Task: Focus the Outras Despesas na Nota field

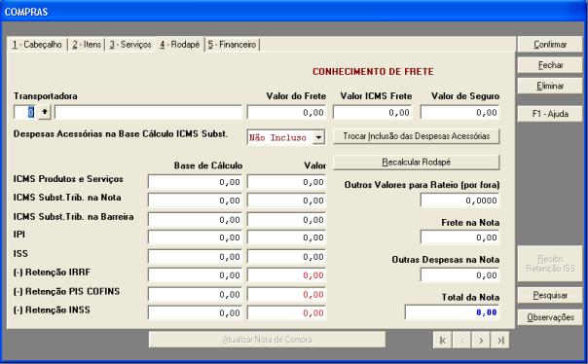Action: pos(459,275)
